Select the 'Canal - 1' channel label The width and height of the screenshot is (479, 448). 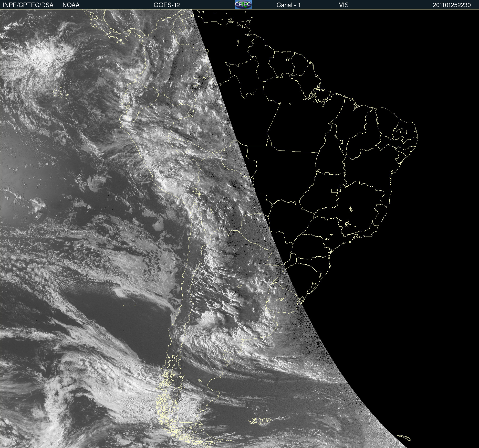click(x=289, y=5)
